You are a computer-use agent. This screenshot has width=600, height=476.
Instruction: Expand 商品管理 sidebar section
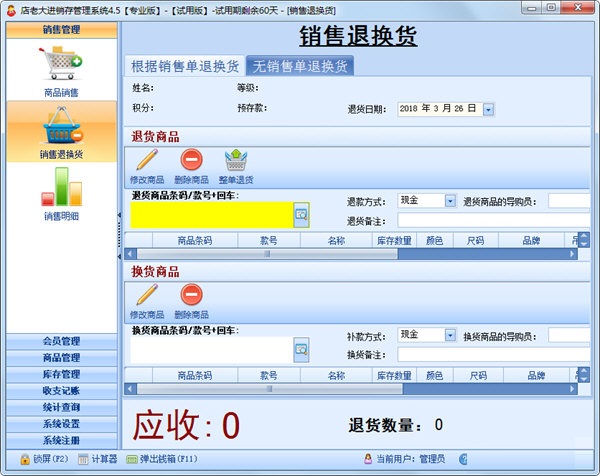pos(62,358)
